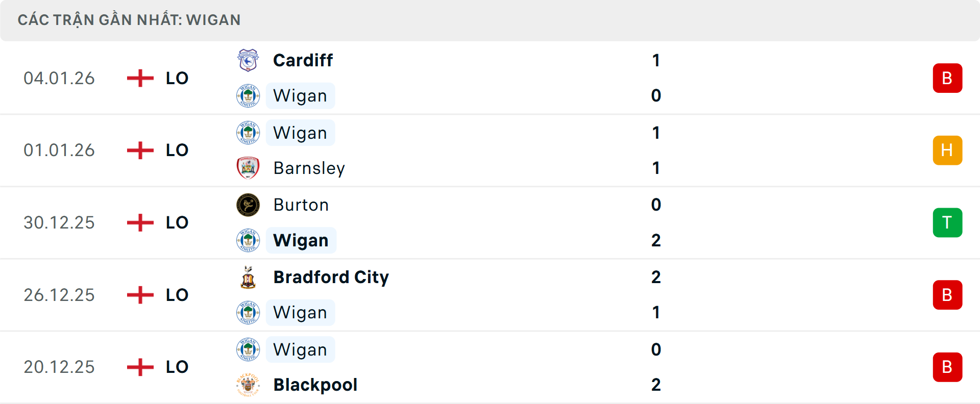Click the red B badge for 04.01.26
This screenshot has width=980, height=404.
pyautogui.click(x=947, y=78)
